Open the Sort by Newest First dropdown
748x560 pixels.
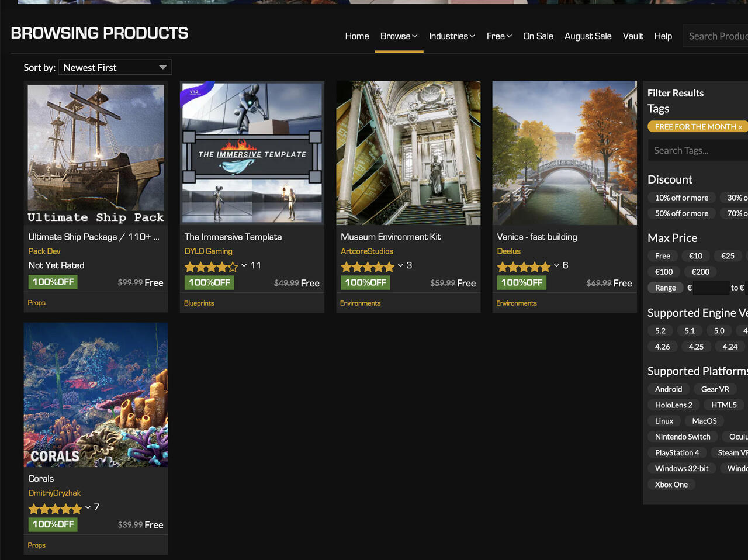pos(115,67)
